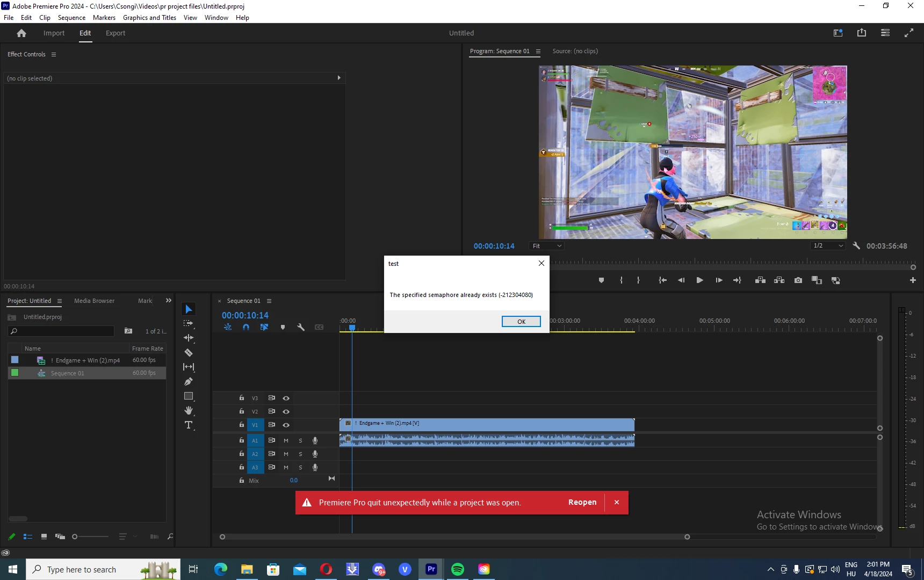Activate the Slip tool
924x580 pixels.
(189, 367)
